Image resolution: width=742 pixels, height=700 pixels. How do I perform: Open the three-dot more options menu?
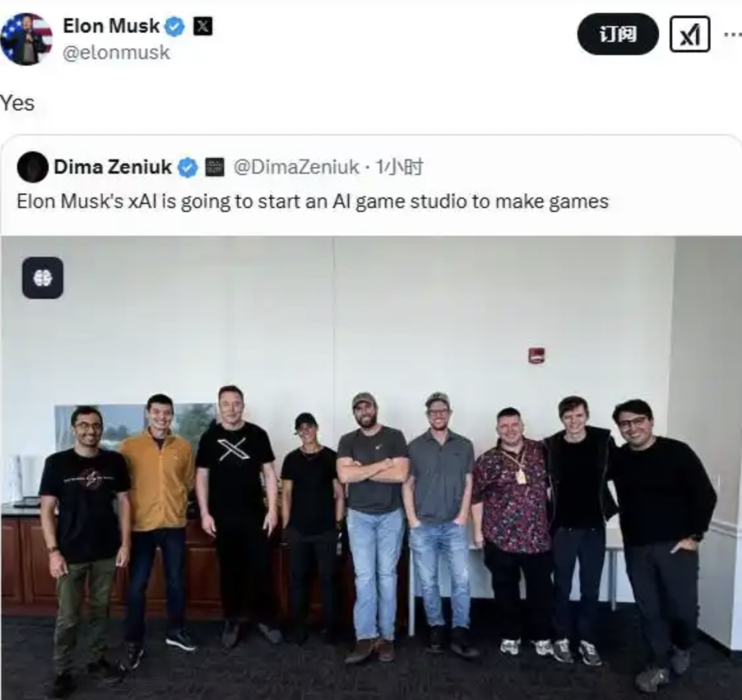click(733, 34)
